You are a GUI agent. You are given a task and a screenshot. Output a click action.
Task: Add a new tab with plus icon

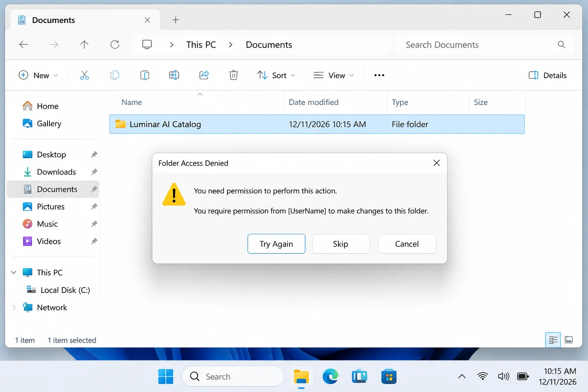(x=176, y=20)
